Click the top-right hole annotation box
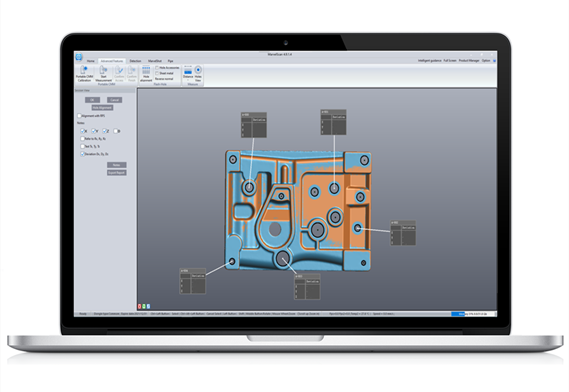 click(333, 122)
